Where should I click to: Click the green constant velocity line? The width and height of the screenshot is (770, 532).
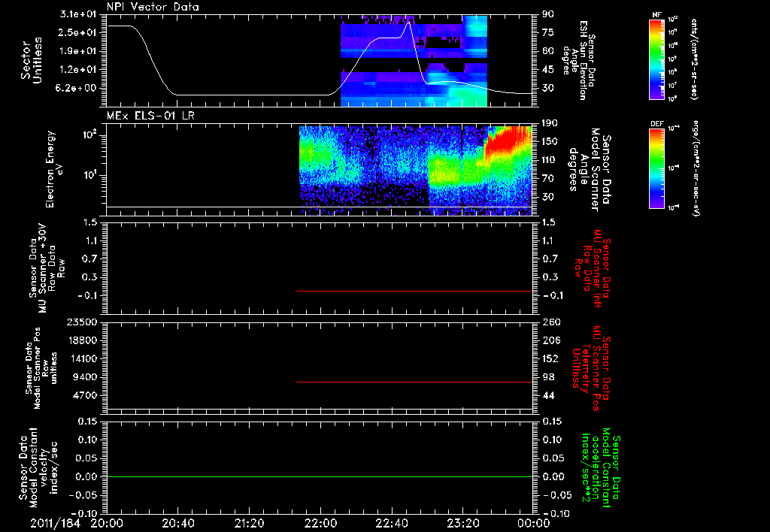(x=319, y=476)
